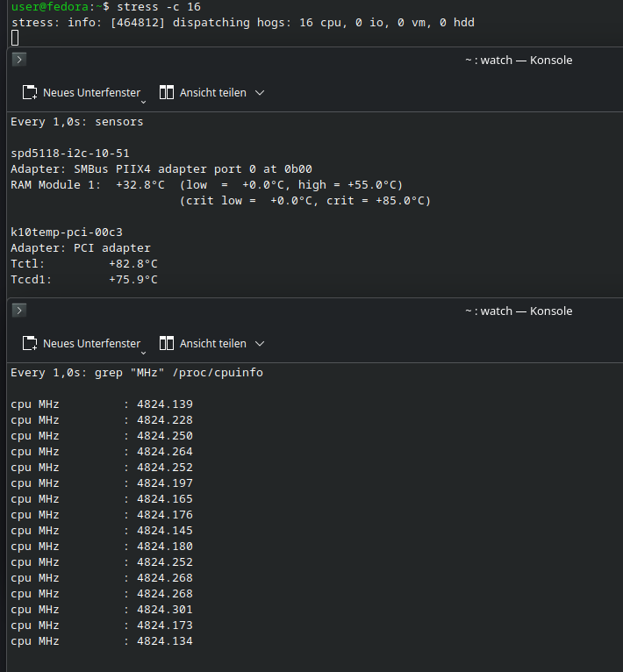Click cpu MHz value '4824.139'

pos(165,404)
